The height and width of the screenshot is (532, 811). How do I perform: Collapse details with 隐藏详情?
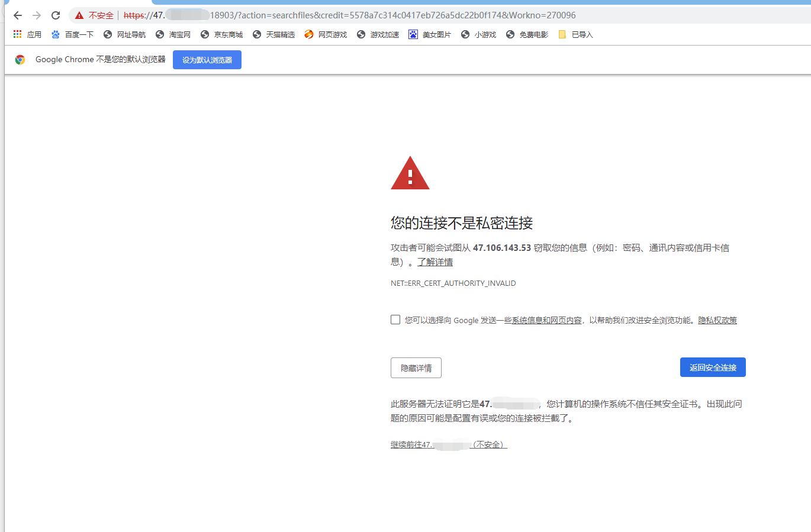pyautogui.click(x=416, y=367)
